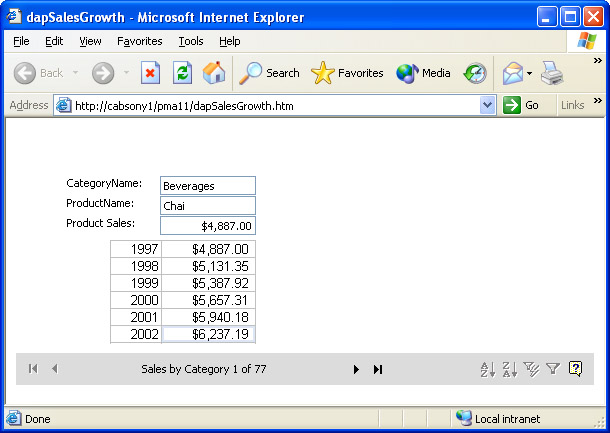The height and width of the screenshot is (433, 610).
Task: Open the Tools menu
Action: pos(191,41)
